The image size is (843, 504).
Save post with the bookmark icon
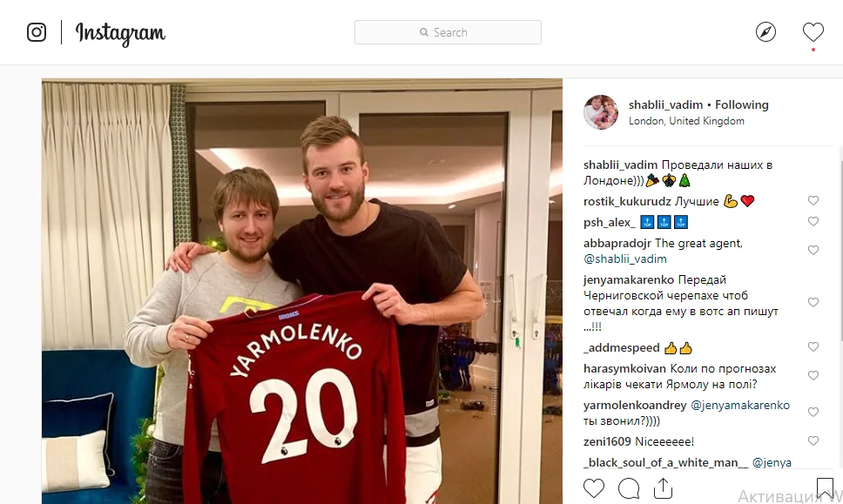[x=825, y=487]
